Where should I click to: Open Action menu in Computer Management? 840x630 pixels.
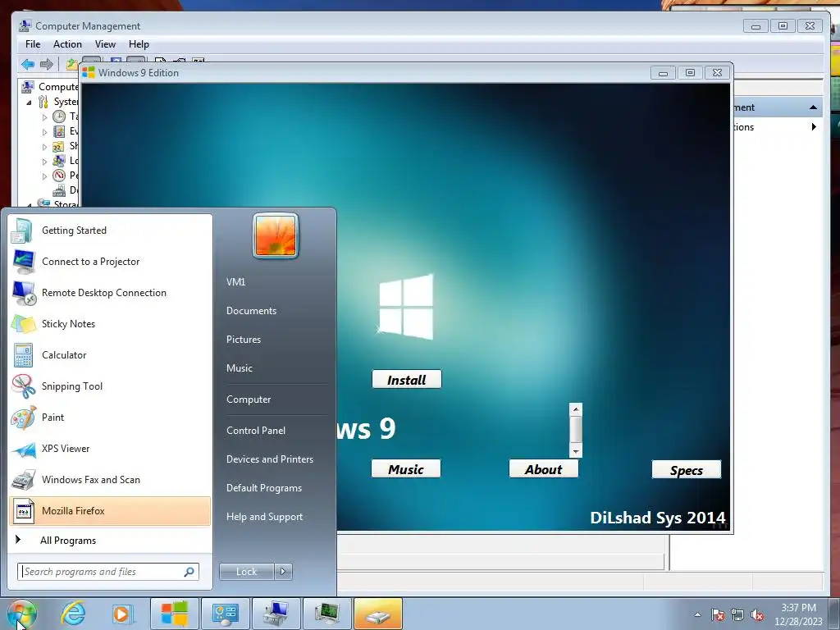(x=67, y=44)
